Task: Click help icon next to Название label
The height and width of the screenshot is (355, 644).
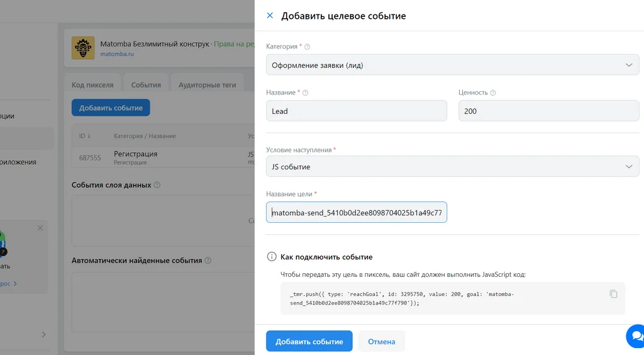Action: click(x=305, y=93)
